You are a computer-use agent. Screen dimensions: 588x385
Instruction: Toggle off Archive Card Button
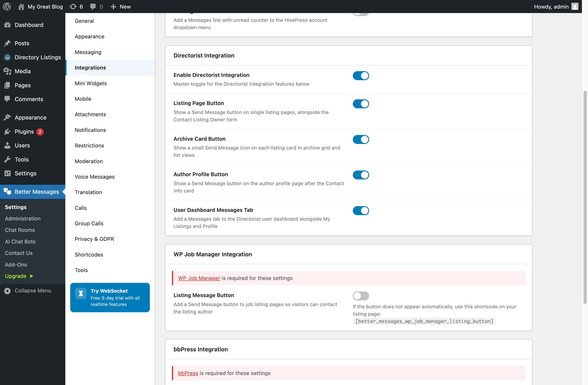pos(361,139)
